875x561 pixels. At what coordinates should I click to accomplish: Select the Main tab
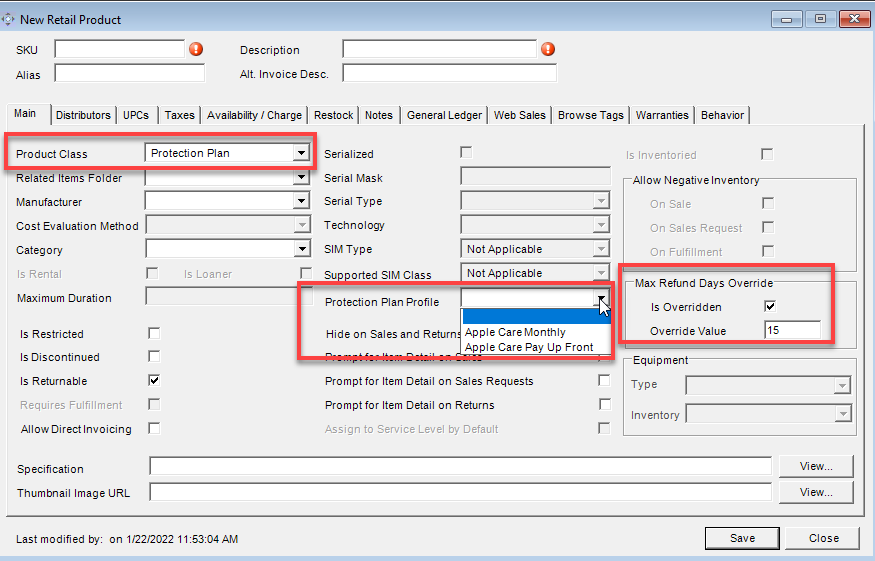[x=25, y=113]
